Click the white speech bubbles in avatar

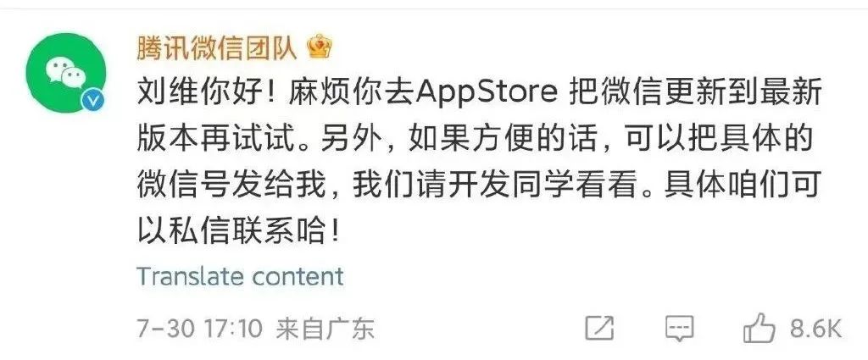pyautogui.click(x=66, y=73)
